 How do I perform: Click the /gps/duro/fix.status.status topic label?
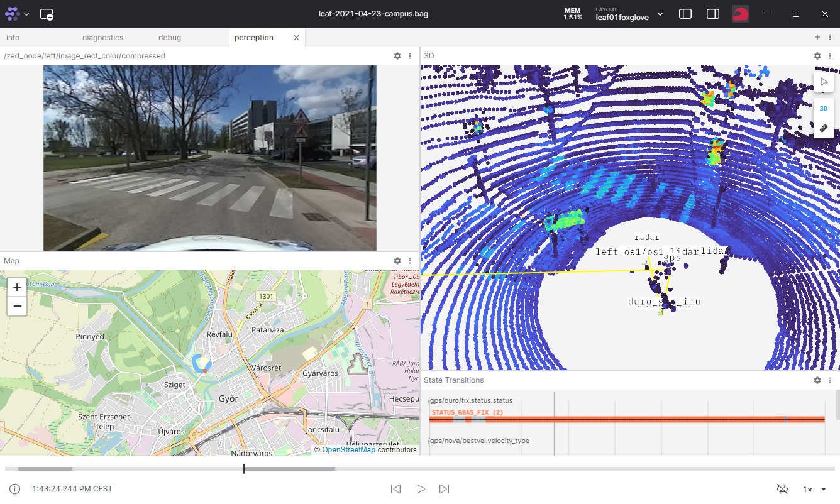[470, 400]
